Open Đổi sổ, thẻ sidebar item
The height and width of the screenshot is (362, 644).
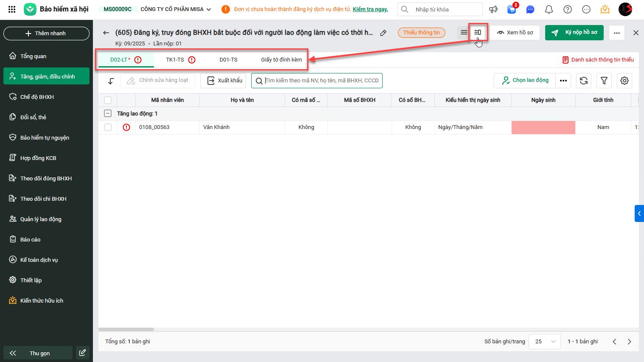point(46,117)
